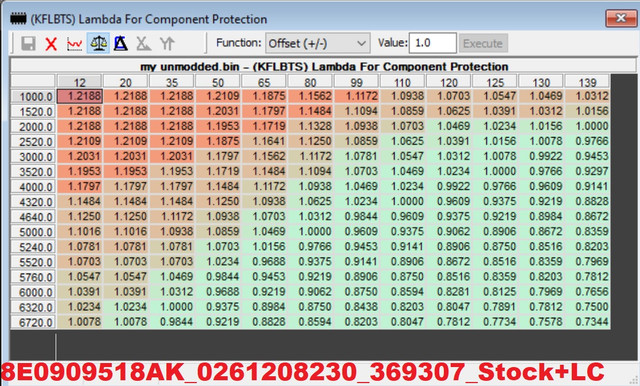Image resolution: width=640 pixels, height=386 pixels.
Task: Select row header 4640.0
Action: click(33, 217)
